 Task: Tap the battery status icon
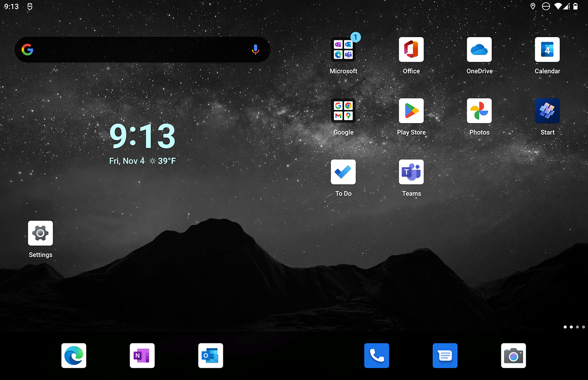(576, 6)
